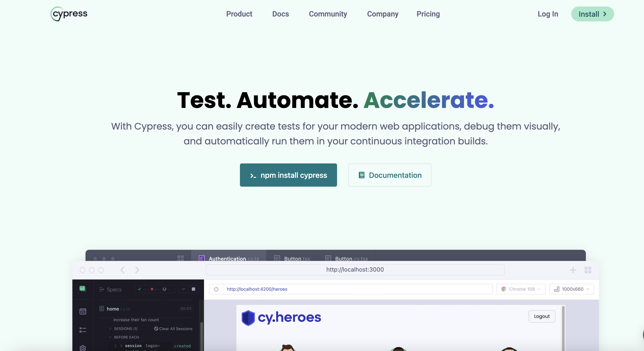The height and width of the screenshot is (351, 644).
Task: Click the app preview vertical scrollbar
Action: point(563,328)
